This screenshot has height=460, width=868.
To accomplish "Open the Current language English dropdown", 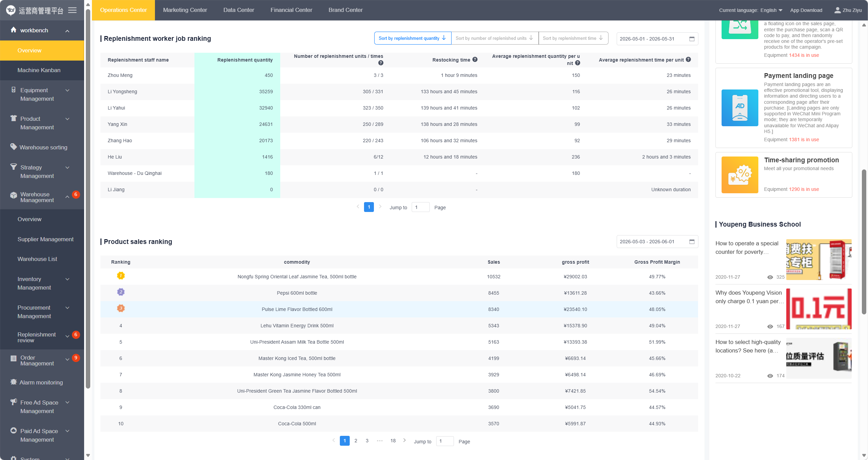I will pos(771,10).
